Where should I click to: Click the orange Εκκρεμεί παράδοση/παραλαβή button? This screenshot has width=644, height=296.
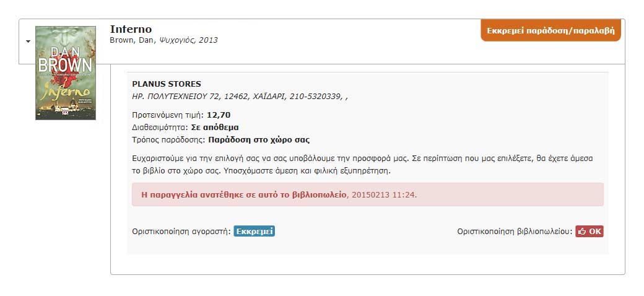(x=550, y=30)
